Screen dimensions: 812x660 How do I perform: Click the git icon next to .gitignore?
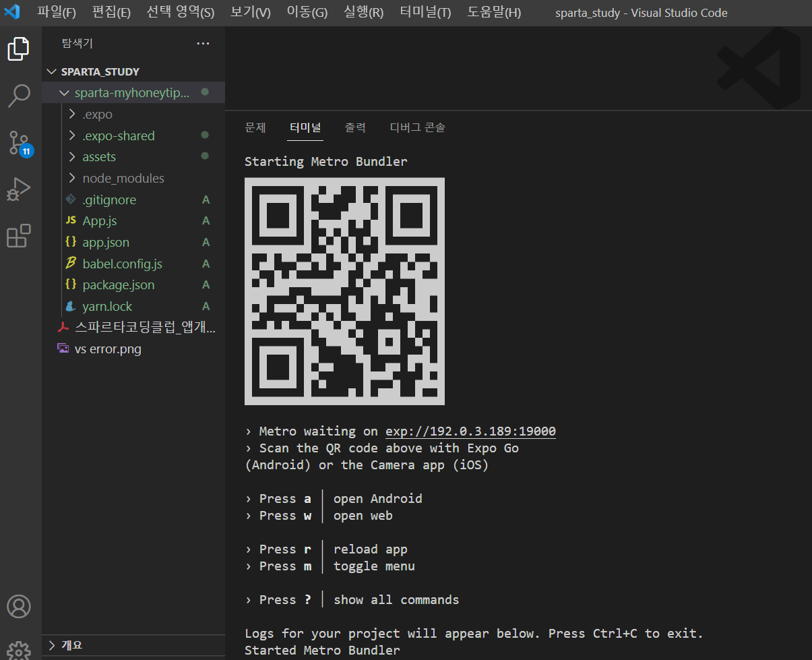(70, 200)
